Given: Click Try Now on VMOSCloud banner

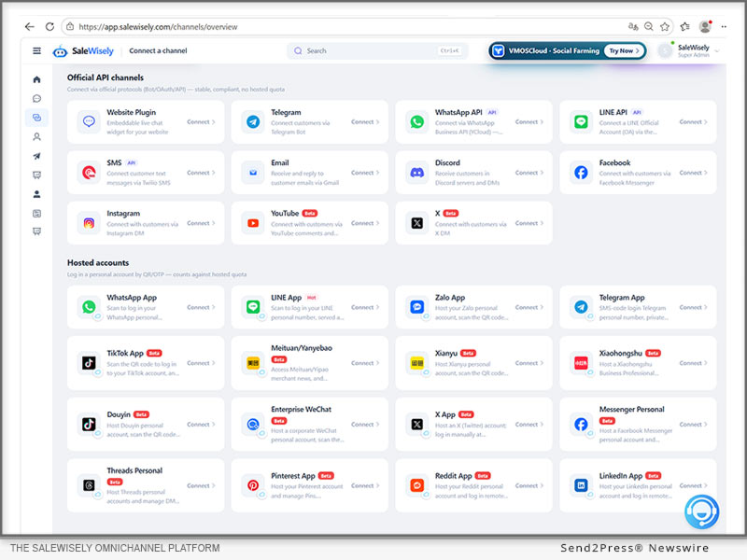Looking at the screenshot, I should tap(624, 50).
